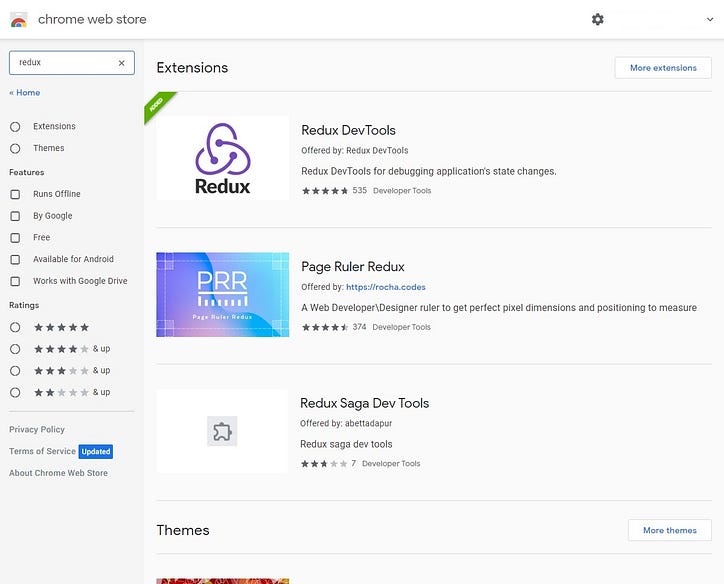
Task: Click 'Offered by: Redux DevTools' text
Action: tap(355, 151)
